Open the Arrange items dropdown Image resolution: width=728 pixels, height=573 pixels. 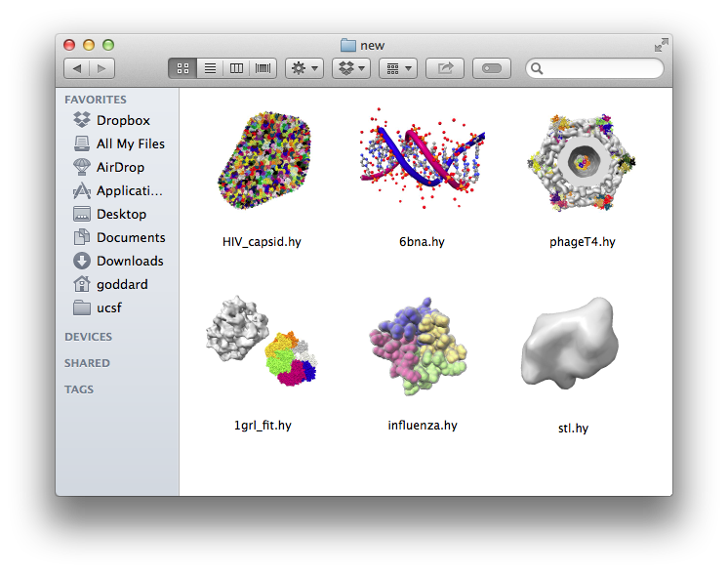click(x=398, y=68)
